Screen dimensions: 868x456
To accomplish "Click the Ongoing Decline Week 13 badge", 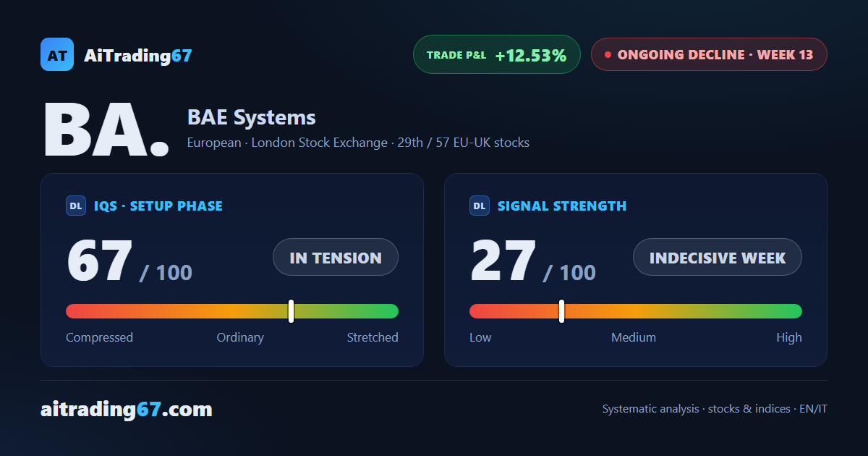I will point(709,54).
